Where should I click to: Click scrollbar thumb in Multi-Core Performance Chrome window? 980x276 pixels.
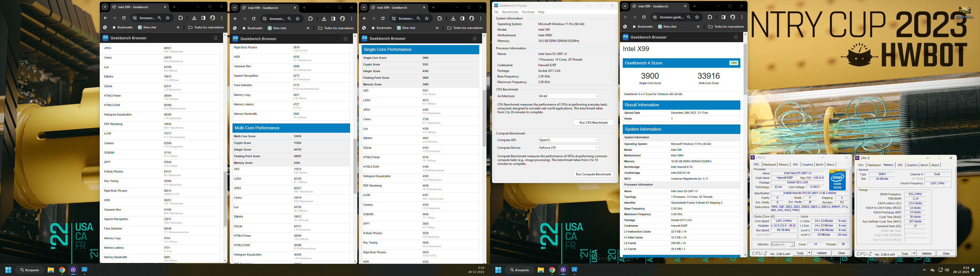(x=355, y=166)
